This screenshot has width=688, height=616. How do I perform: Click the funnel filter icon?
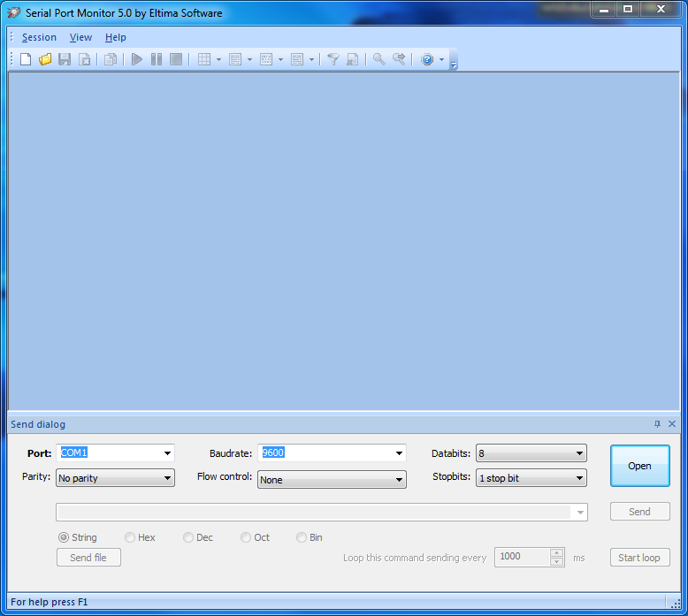[333, 59]
